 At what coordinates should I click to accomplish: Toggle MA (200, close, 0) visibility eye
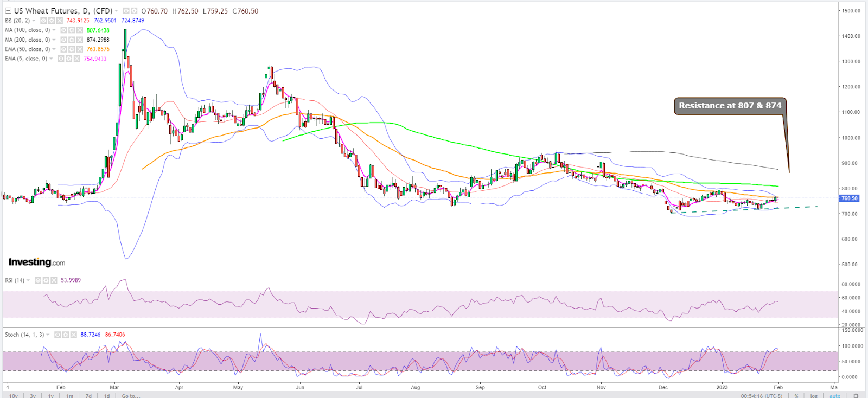[63, 40]
